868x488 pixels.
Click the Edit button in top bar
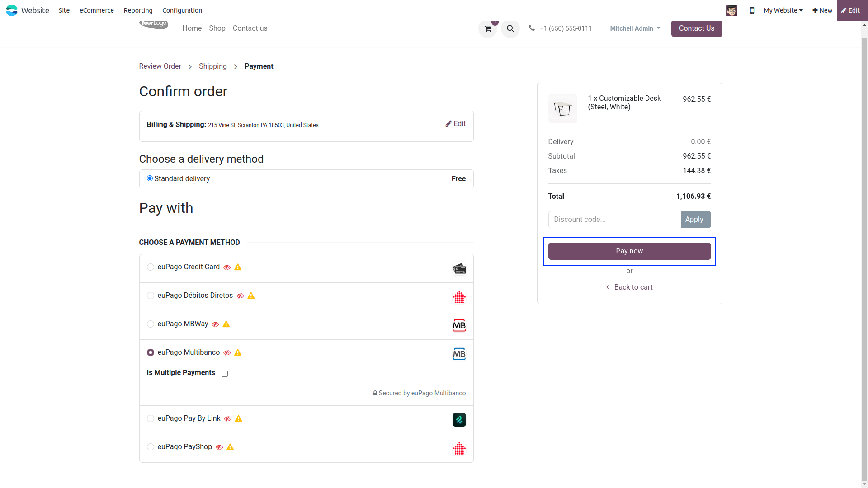(x=852, y=10)
